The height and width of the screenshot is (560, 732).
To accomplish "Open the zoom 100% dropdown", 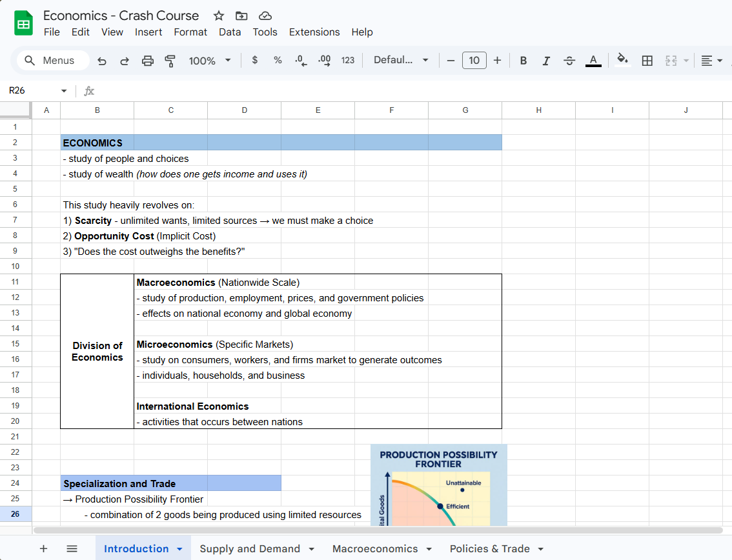I will [210, 61].
